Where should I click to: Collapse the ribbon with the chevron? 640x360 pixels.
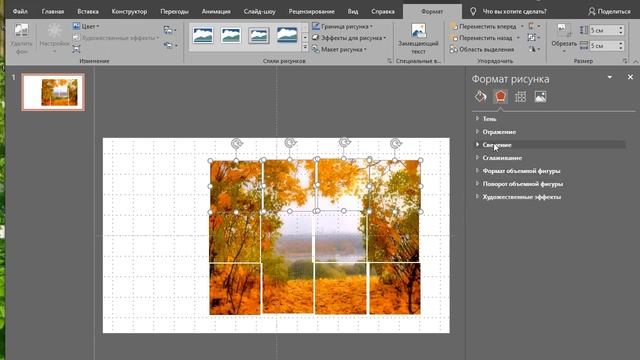[636, 61]
